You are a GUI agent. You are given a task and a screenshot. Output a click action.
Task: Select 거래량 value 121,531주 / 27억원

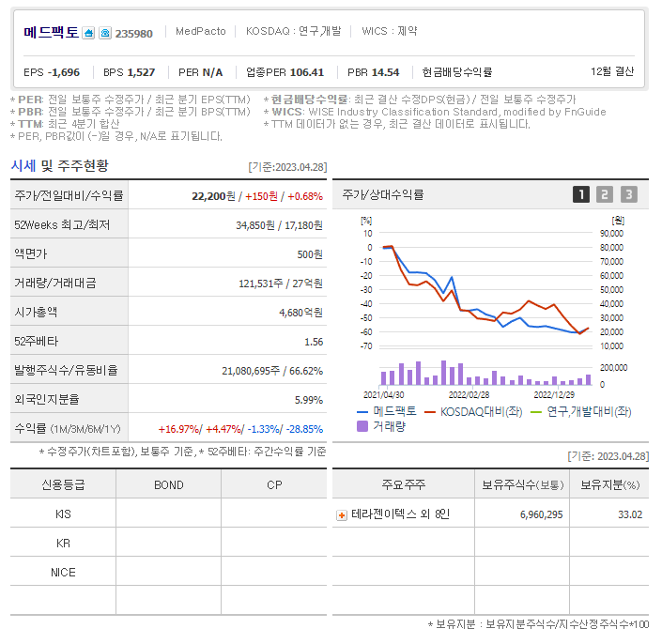281,284
